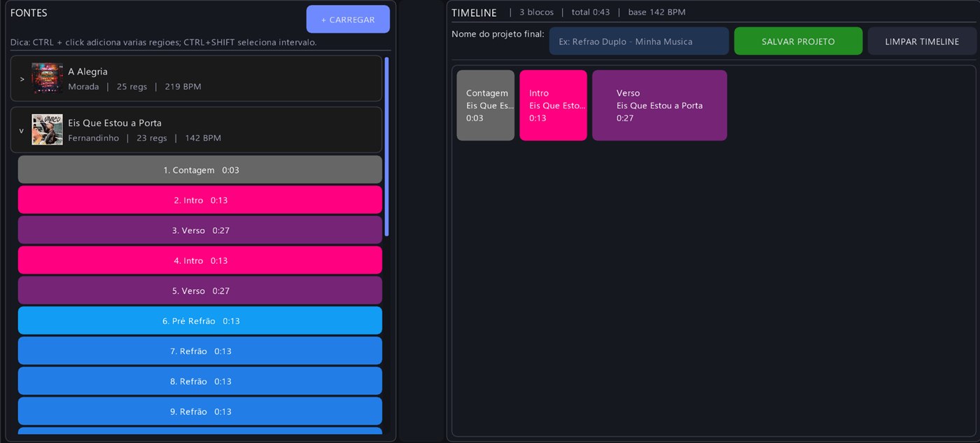Click Fernandinho 23 regs 142 BPM details
Screen dimensions: 980x443
coord(144,138)
